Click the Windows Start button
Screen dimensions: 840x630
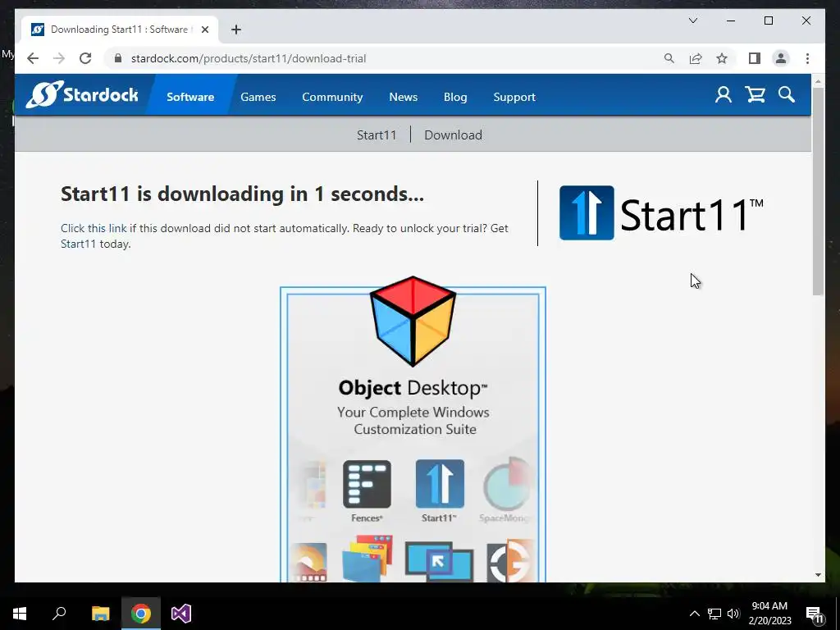click(x=20, y=614)
